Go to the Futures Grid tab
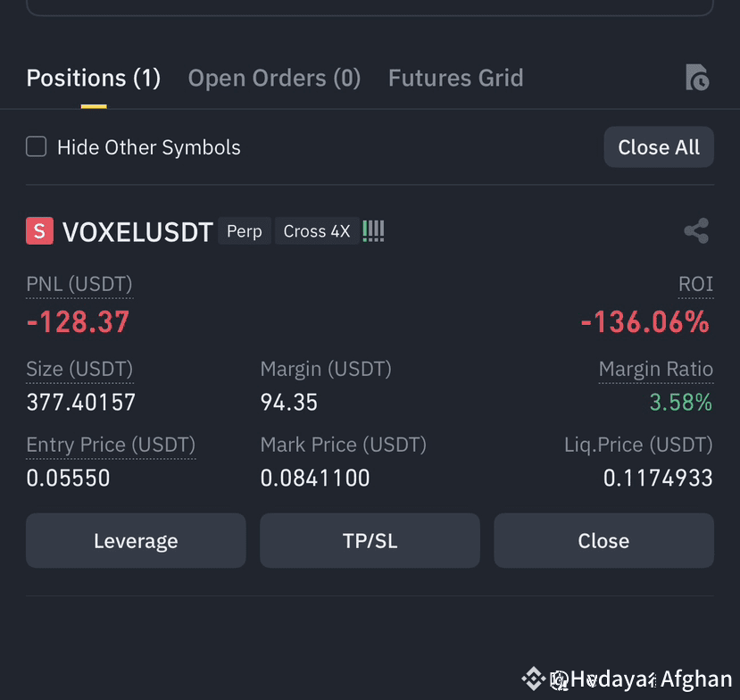This screenshot has height=700, width=740. click(456, 78)
